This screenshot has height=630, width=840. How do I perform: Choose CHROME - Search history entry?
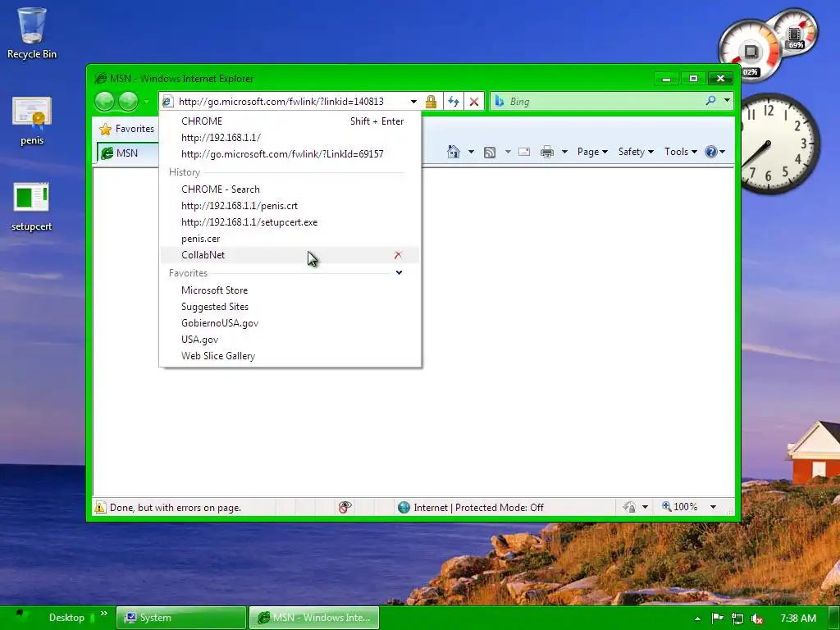click(x=290, y=189)
